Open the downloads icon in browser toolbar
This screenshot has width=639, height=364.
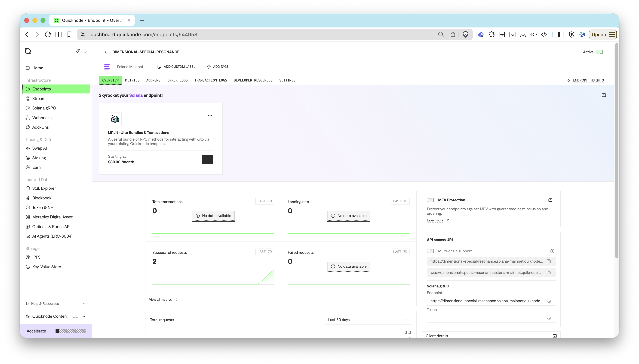tap(523, 34)
